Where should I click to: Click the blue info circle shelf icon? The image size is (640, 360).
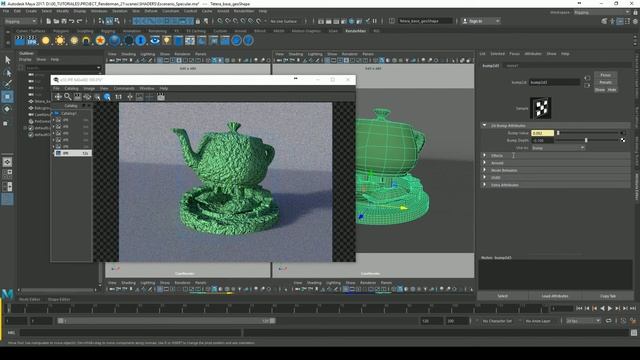click(x=140, y=40)
